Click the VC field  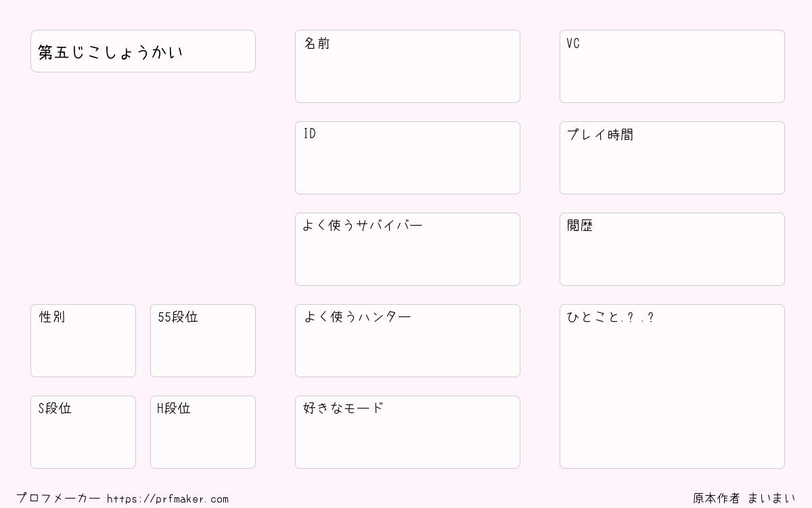click(672, 66)
